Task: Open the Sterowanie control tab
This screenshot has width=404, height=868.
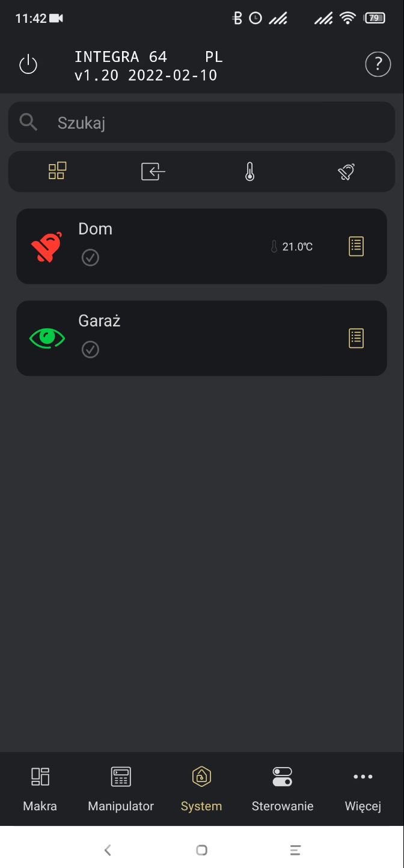Action: click(283, 788)
